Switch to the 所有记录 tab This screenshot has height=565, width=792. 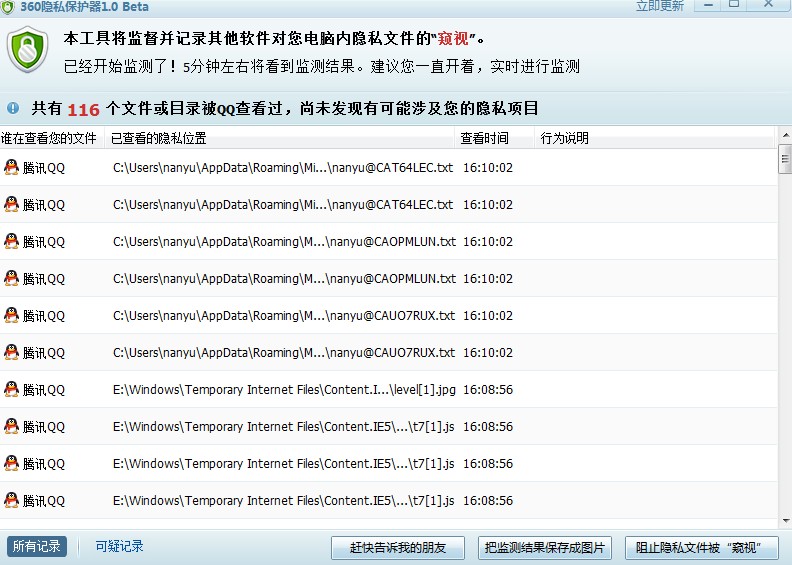tap(36, 546)
